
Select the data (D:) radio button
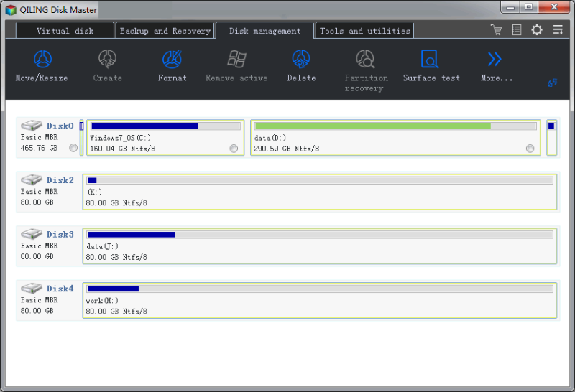point(530,149)
